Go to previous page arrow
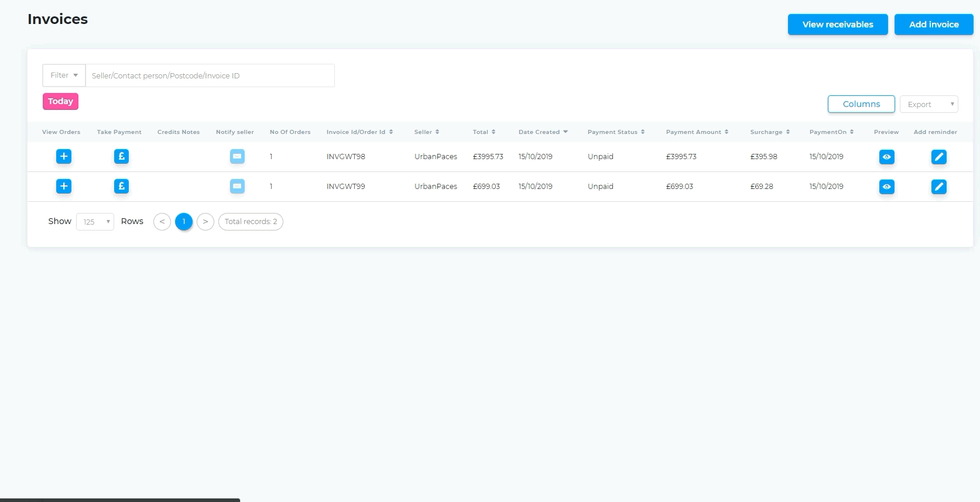This screenshot has height=502, width=980. (x=162, y=222)
